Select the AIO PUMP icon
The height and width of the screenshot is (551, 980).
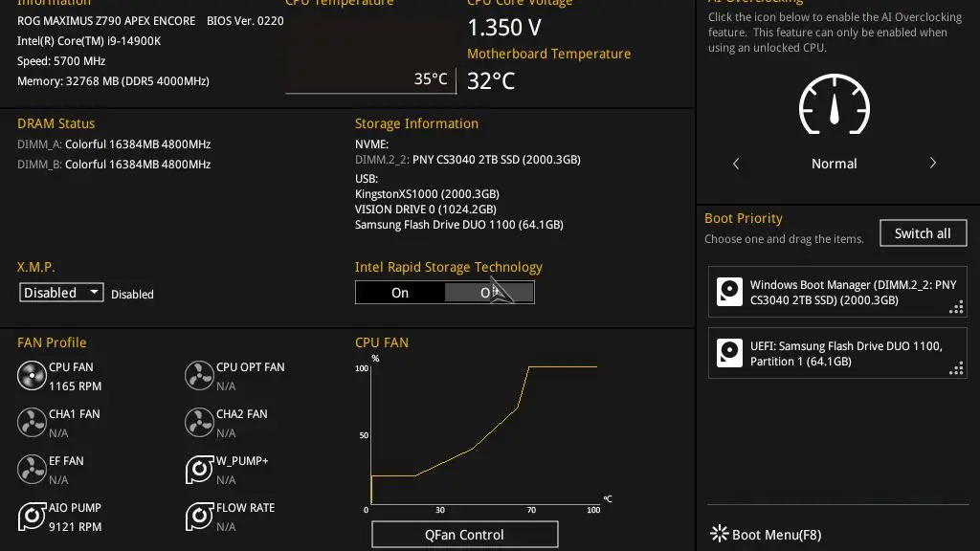coord(32,517)
